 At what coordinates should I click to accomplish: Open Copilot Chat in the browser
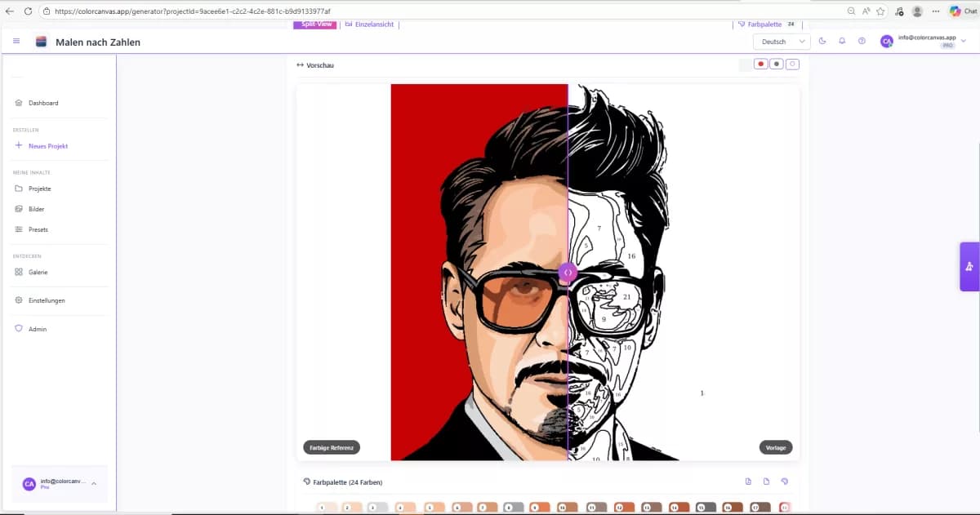962,11
